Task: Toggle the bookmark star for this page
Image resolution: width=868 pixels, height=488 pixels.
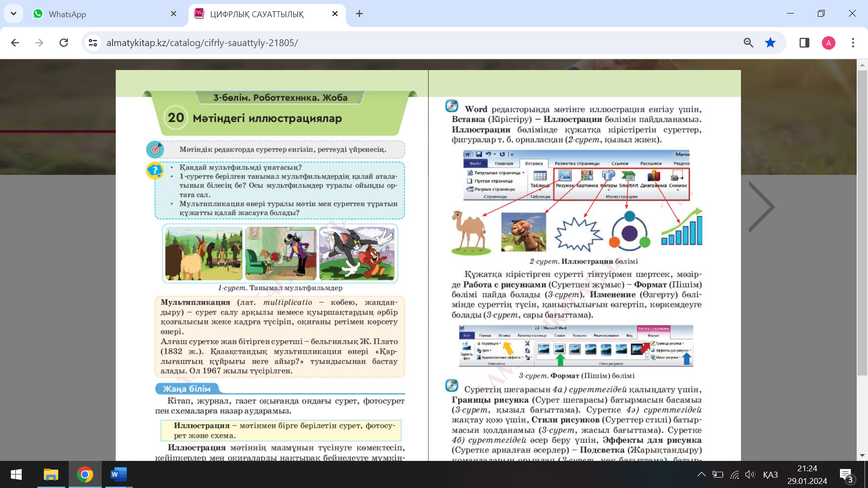Action: click(x=770, y=42)
